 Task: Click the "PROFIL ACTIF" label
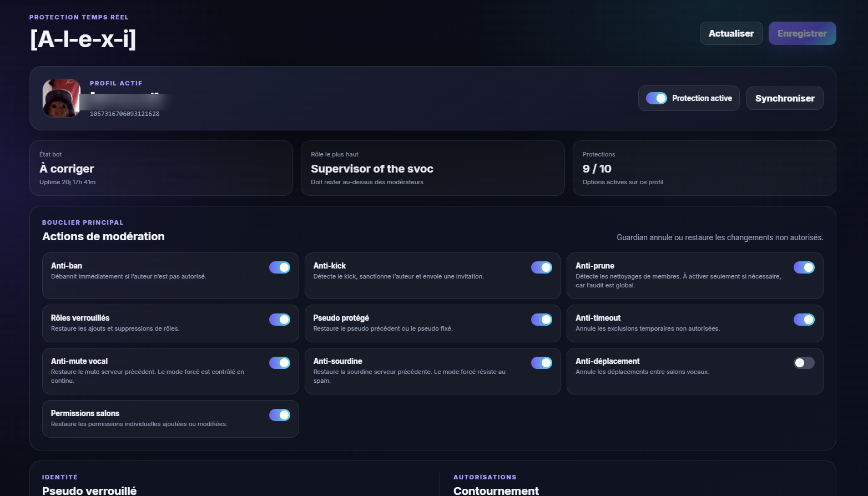pos(116,83)
